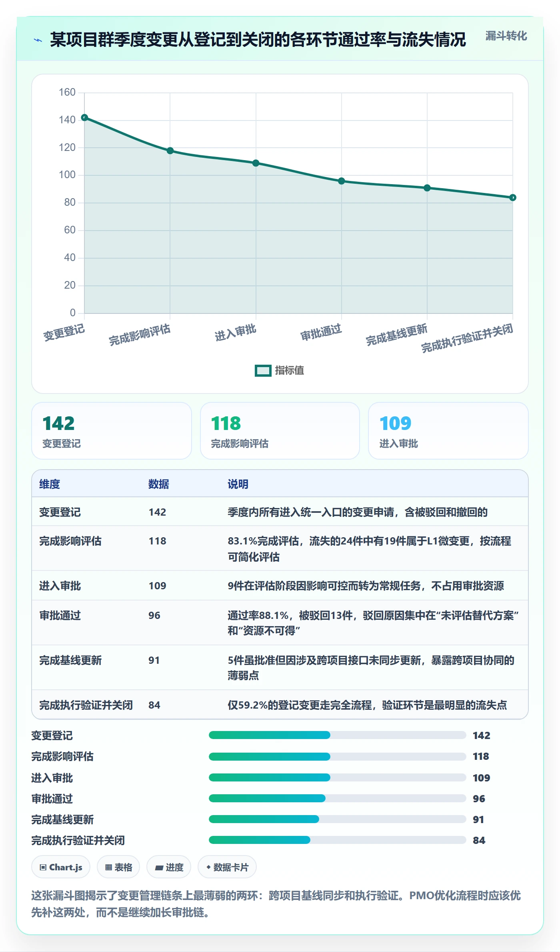The height and width of the screenshot is (952, 560).
Task: Click the 完成基线更新 x-axis label
Action: click(396, 335)
